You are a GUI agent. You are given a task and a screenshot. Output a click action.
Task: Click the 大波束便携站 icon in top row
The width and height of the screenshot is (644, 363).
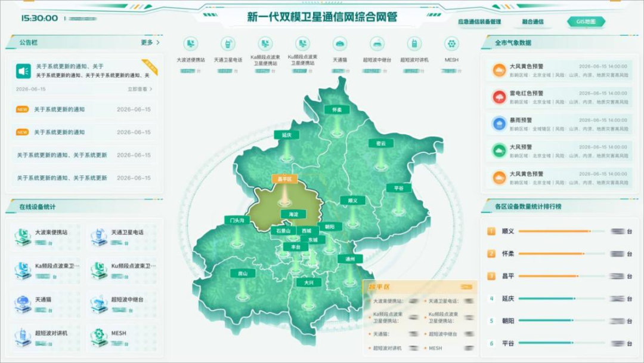click(191, 44)
